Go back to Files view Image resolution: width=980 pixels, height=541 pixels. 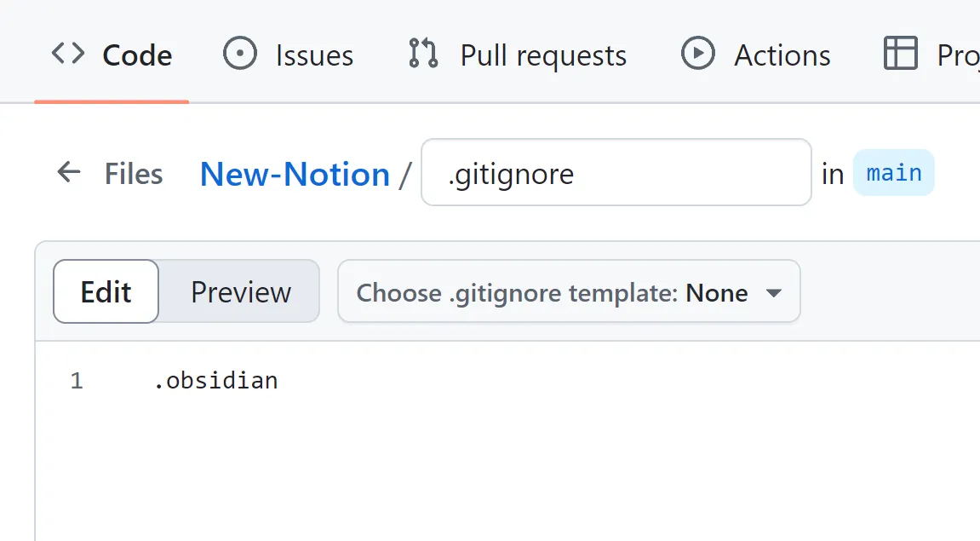(134, 174)
